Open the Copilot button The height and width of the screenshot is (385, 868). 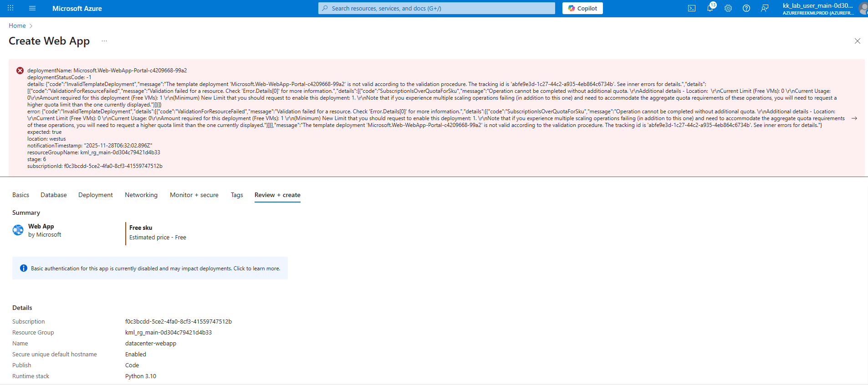582,8
